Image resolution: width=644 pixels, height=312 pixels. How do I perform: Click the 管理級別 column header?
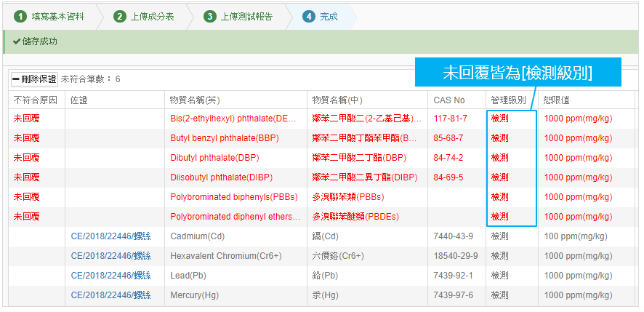[508, 100]
